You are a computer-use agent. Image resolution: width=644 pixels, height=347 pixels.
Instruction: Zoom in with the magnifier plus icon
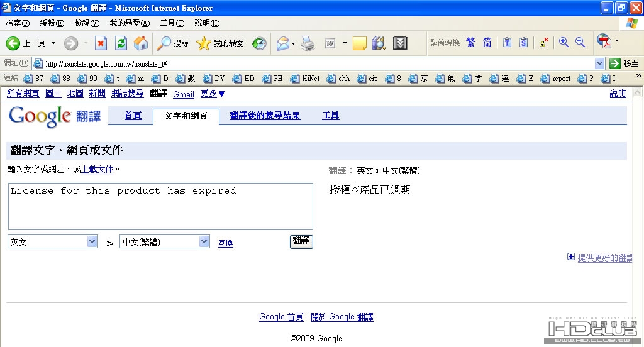point(564,42)
